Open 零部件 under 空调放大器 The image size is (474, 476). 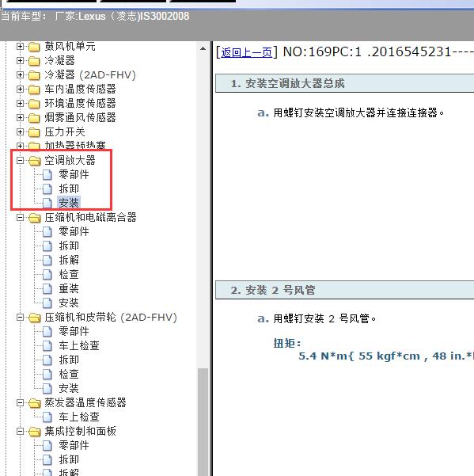pyautogui.click(x=74, y=174)
